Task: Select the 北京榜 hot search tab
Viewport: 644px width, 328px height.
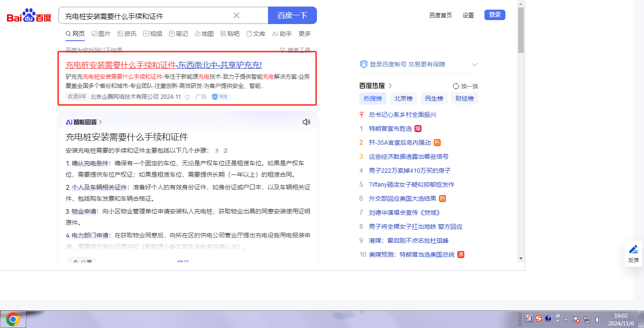Action: (403, 98)
